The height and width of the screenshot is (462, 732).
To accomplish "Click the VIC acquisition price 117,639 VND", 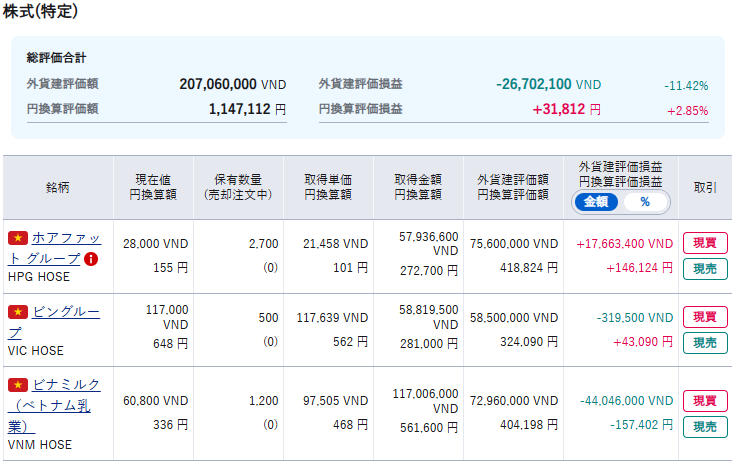I will pos(332,318).
